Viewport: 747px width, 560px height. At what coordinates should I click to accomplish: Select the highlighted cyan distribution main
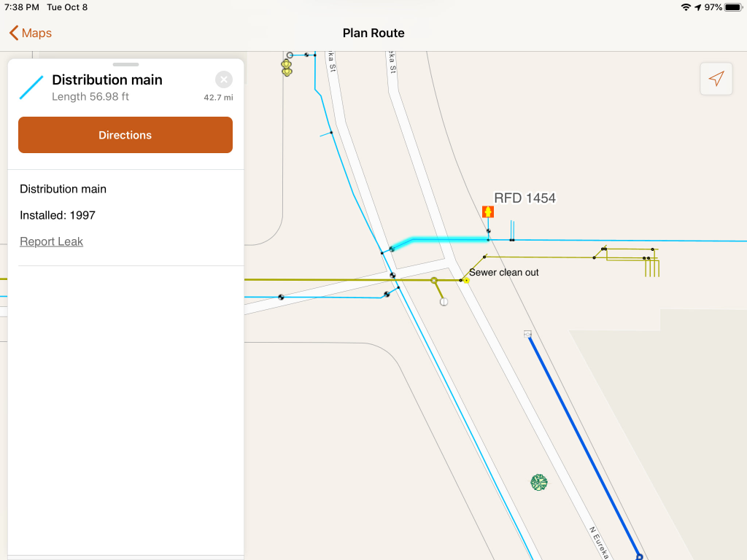438,240
